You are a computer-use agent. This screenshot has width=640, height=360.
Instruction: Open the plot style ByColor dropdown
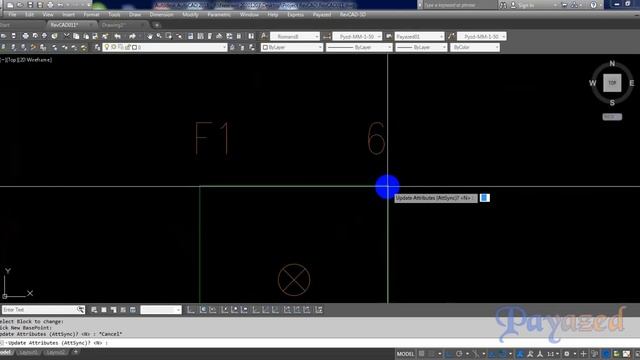click(475, 47)
